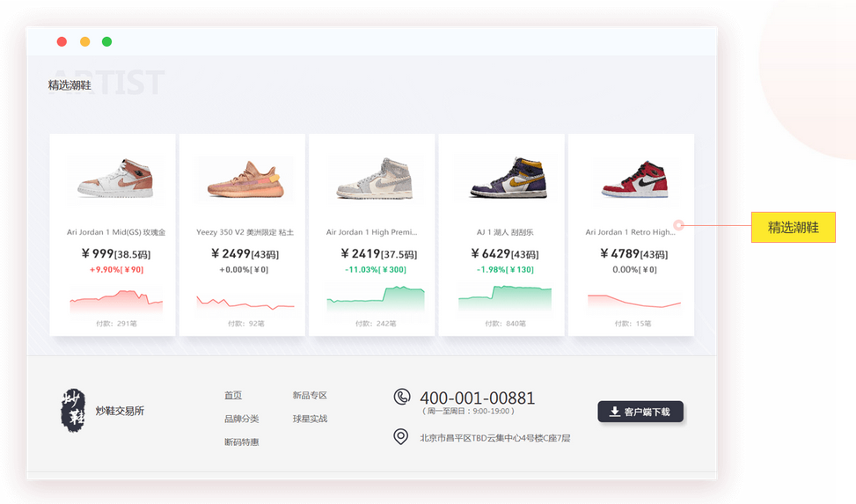Click the change value +9.90%[¥90]

point(116,270)
